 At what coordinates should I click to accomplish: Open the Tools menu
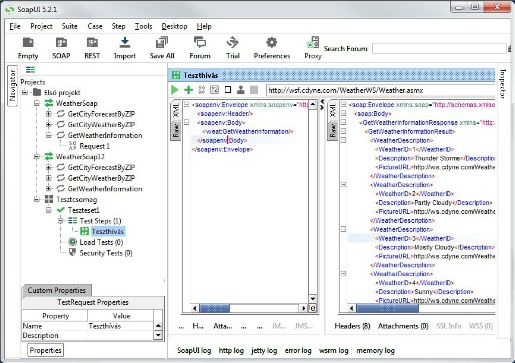pos(143,26)
